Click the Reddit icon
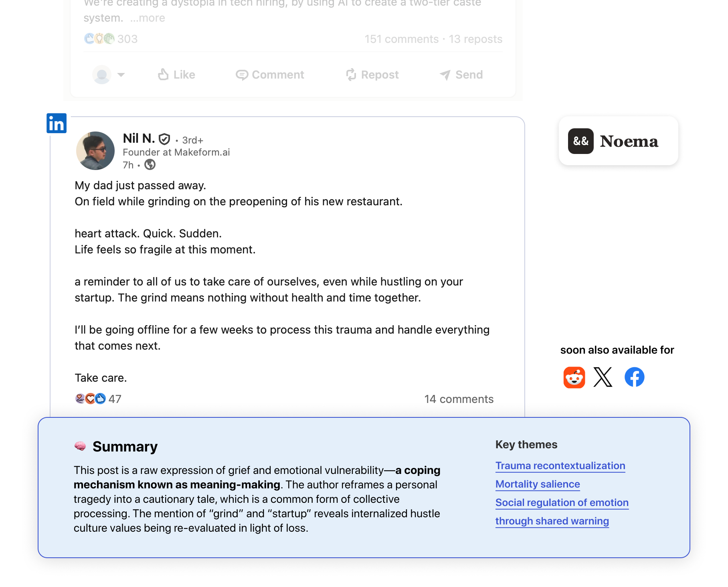Viewport: 728px width, 587px height. pos(574,377)
